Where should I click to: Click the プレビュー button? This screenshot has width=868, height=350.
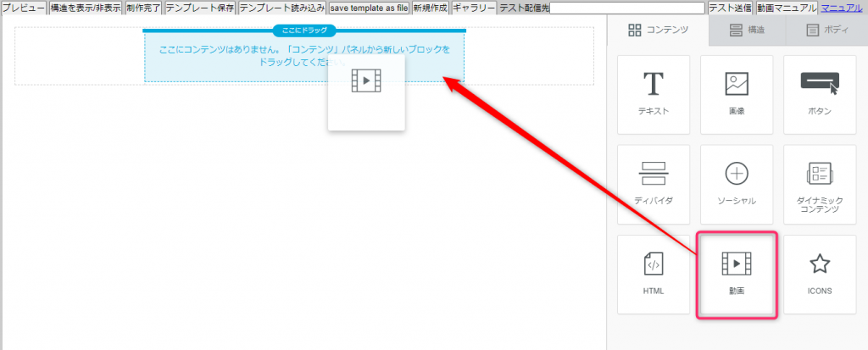pos(23,8)
